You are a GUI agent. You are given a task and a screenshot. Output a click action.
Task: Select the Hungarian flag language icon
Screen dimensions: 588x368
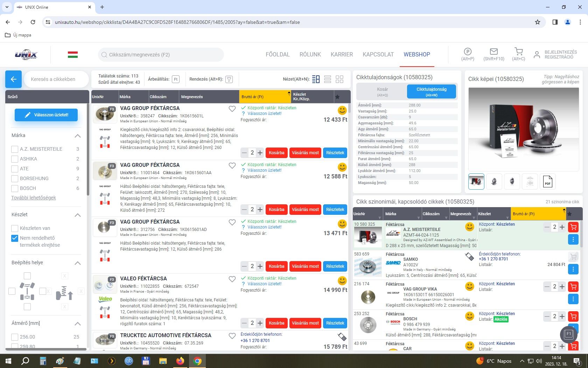coord(73,55)
